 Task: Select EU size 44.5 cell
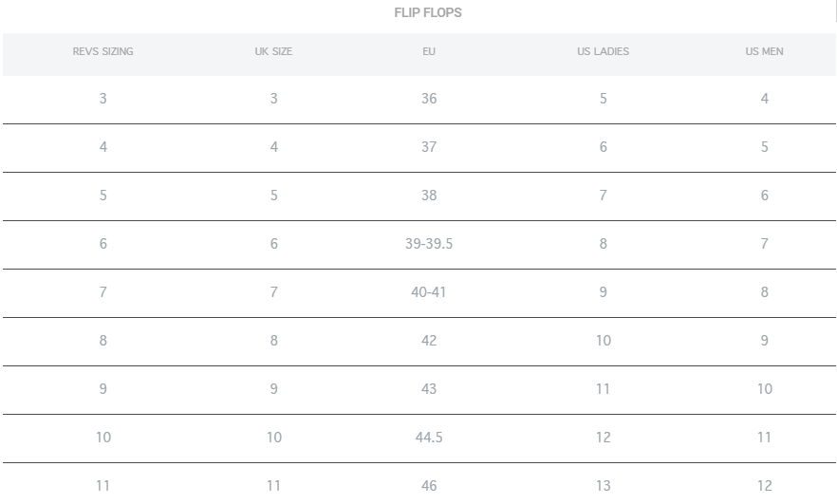click(x=429, y=438)
